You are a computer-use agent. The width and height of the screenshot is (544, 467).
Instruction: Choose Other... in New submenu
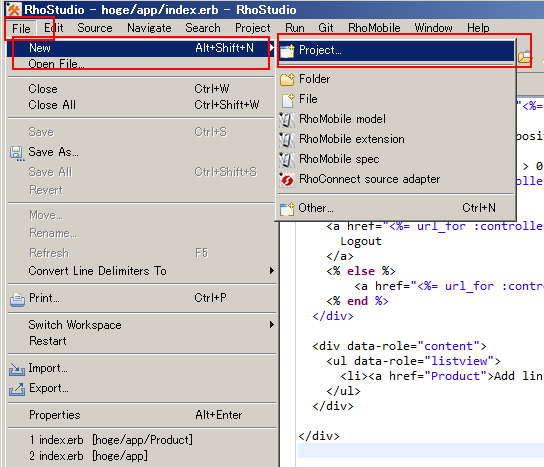pyautogui.click(x=396, y=208)
